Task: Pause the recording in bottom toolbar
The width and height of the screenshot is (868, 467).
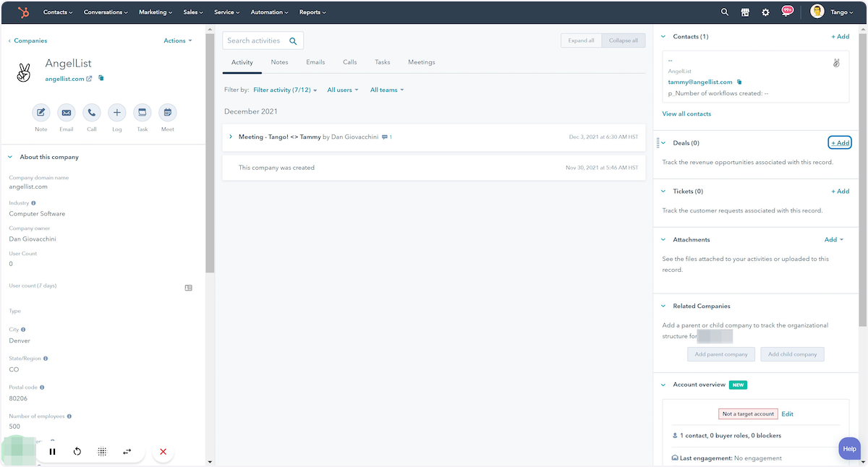Action: (53, 452)
